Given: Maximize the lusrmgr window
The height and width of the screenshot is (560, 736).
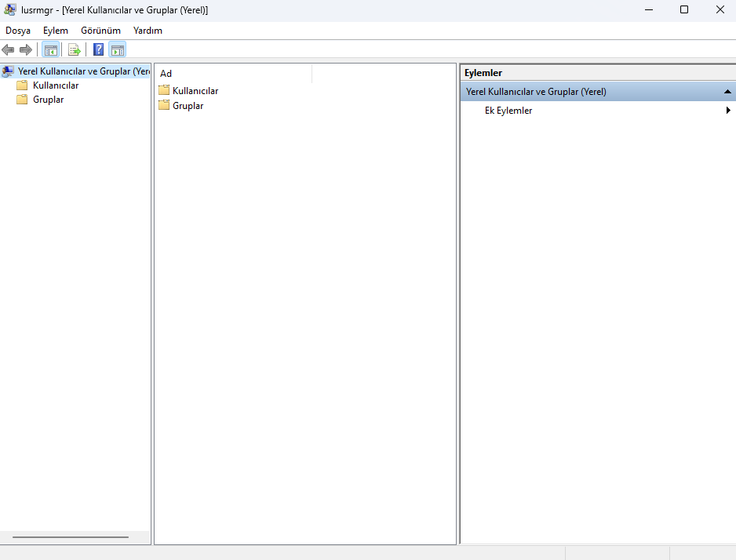Looking at the screenshot, I should coord(684,9).
